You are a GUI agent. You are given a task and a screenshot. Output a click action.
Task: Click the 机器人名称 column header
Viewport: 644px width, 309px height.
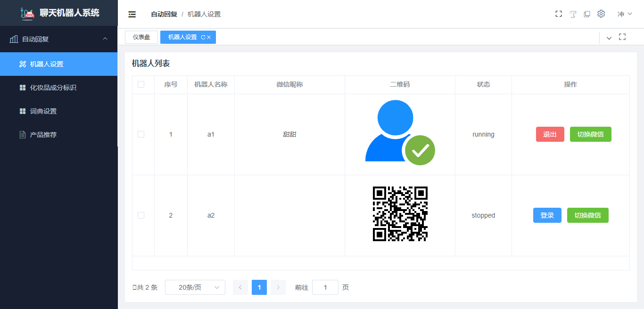[211, 84]
